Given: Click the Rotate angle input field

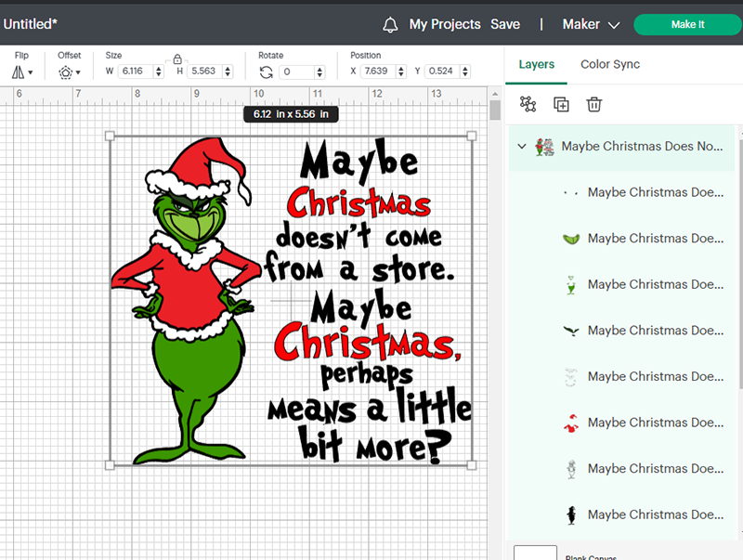Looking at the screenshot, I should click(296, 72).
